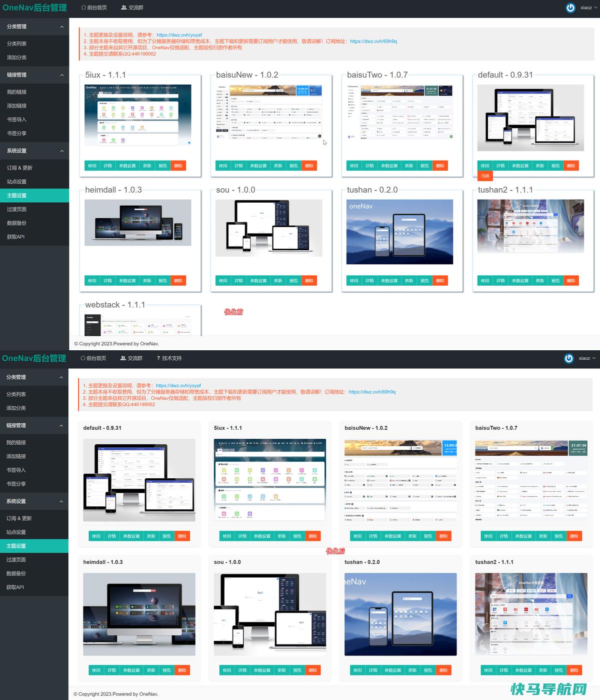Open link dwz.ovh/69h9q in lower notice

372,392
